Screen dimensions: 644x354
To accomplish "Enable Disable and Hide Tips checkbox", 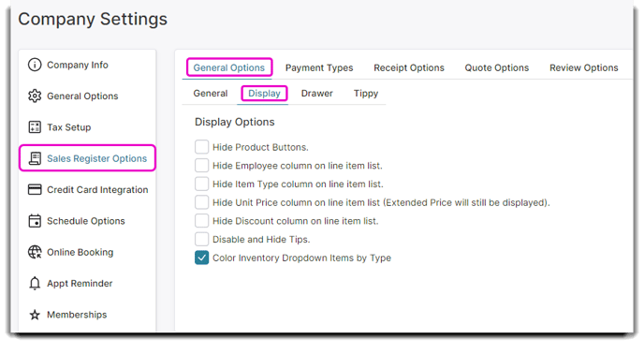I will click(x=201, y=240).
